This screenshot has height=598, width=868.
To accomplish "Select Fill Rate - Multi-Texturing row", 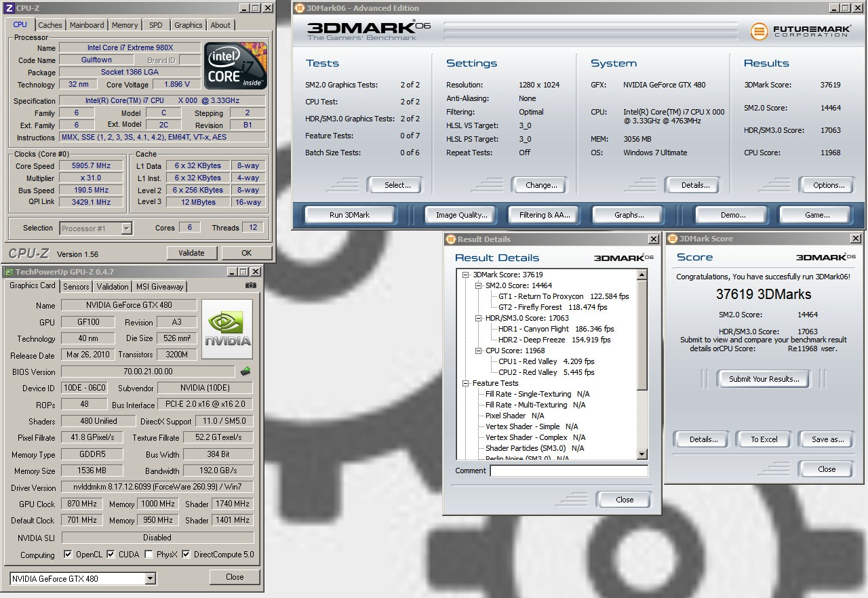I will 535,405.
